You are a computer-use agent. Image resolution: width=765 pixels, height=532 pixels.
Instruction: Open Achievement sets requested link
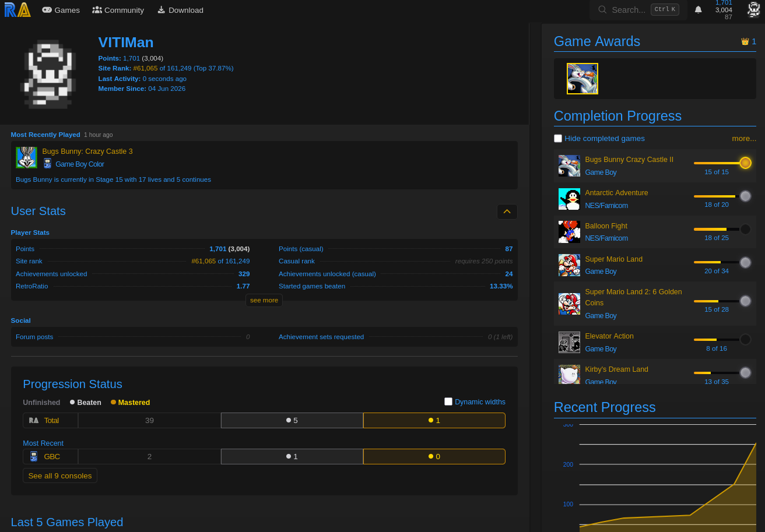[321, 337]
